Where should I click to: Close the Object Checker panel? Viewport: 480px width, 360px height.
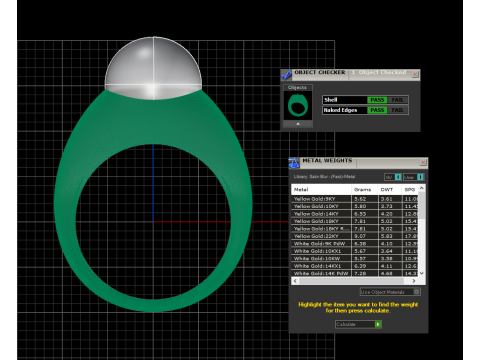pos(415,74)
